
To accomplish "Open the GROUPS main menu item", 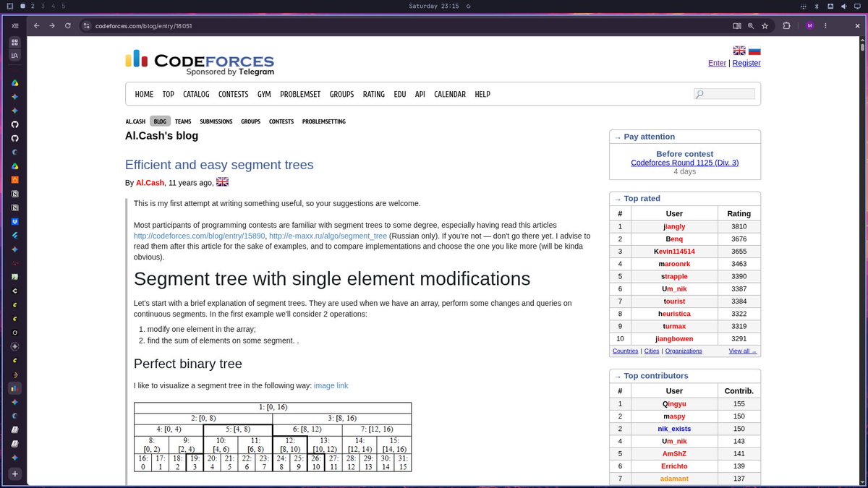I will [341, 94].
